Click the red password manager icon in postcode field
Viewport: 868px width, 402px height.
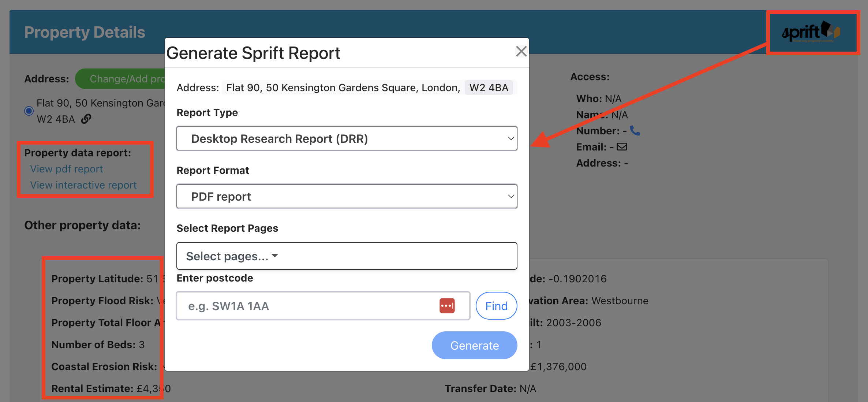point(447,306)
